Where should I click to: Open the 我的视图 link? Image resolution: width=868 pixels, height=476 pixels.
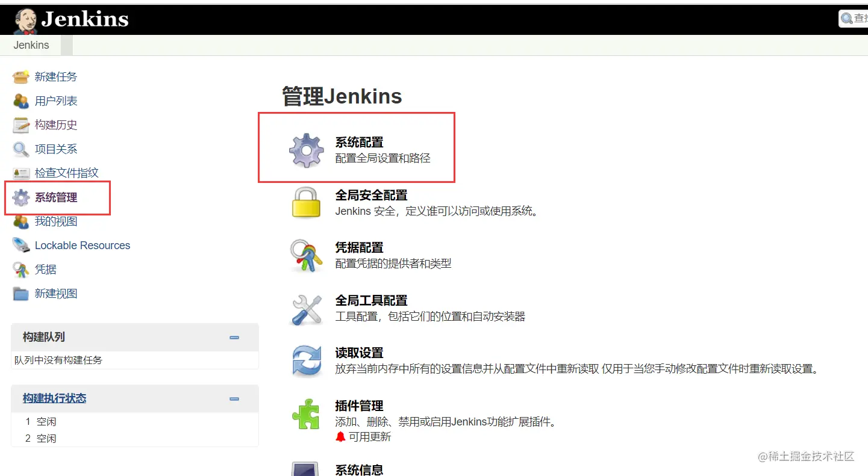pyautogui.click(x=56, y=221)
